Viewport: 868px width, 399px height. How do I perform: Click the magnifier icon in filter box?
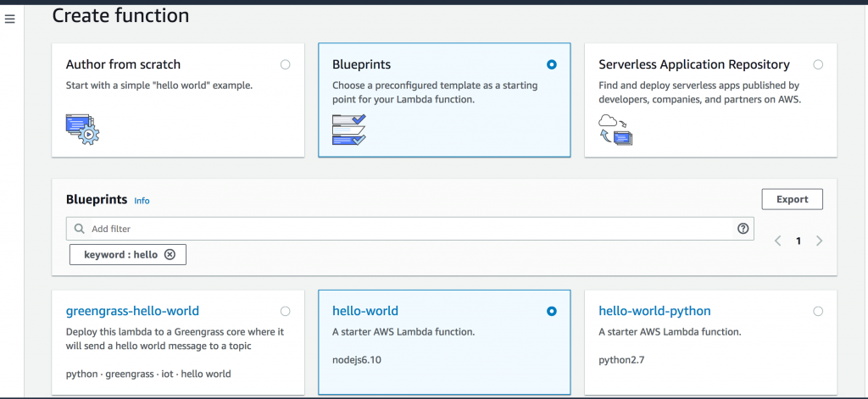[80, 229]
